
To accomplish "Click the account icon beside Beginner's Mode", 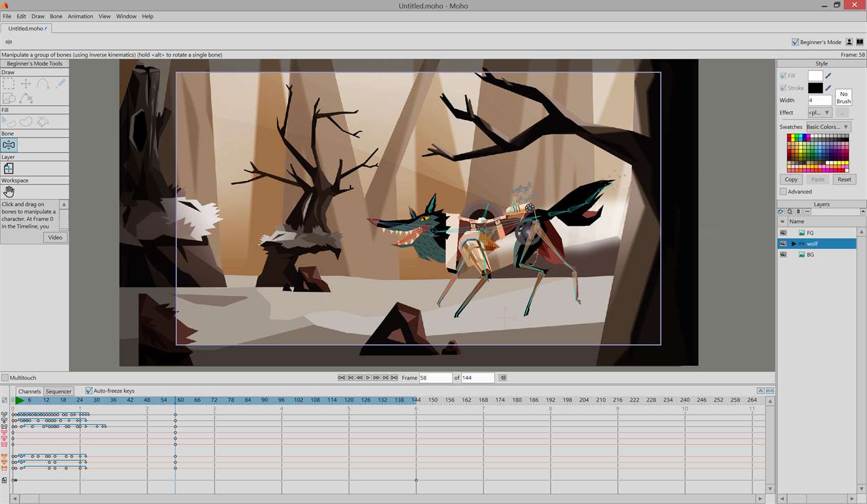I will (x=849, y=42).
